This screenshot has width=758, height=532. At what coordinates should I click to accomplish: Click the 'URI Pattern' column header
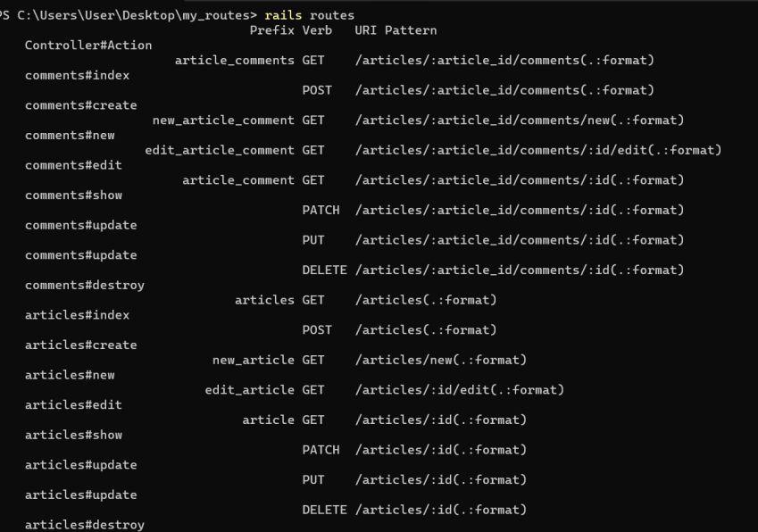point(396,30)
